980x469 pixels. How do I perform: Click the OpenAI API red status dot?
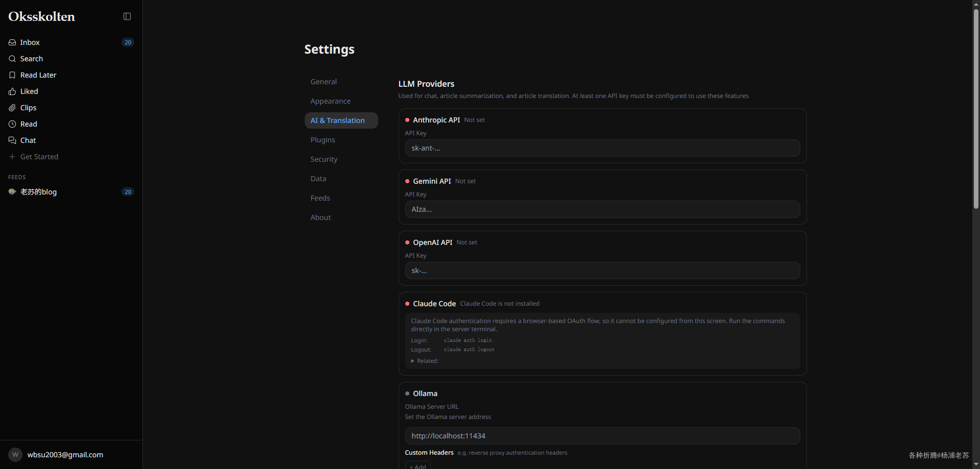coord(407,242)
